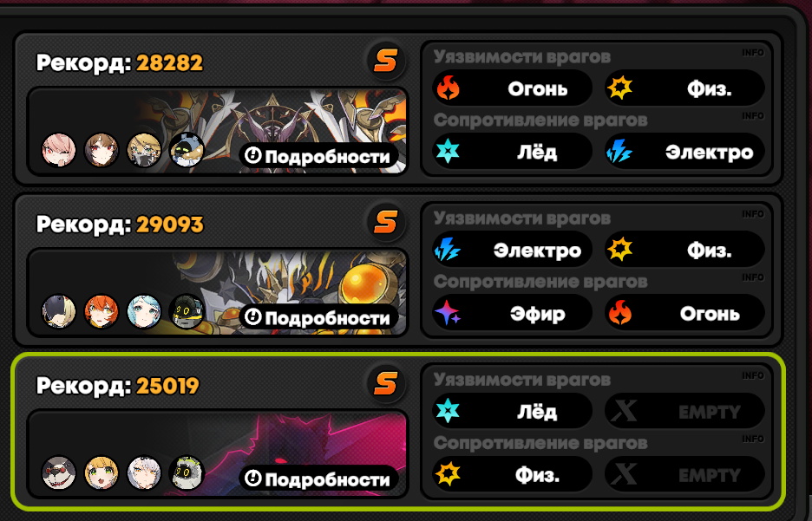Click INFO next to Уязвимости врагов in first card
This screenshot has width=812, height=521.
pyautogui.click(x=752, y=53)
